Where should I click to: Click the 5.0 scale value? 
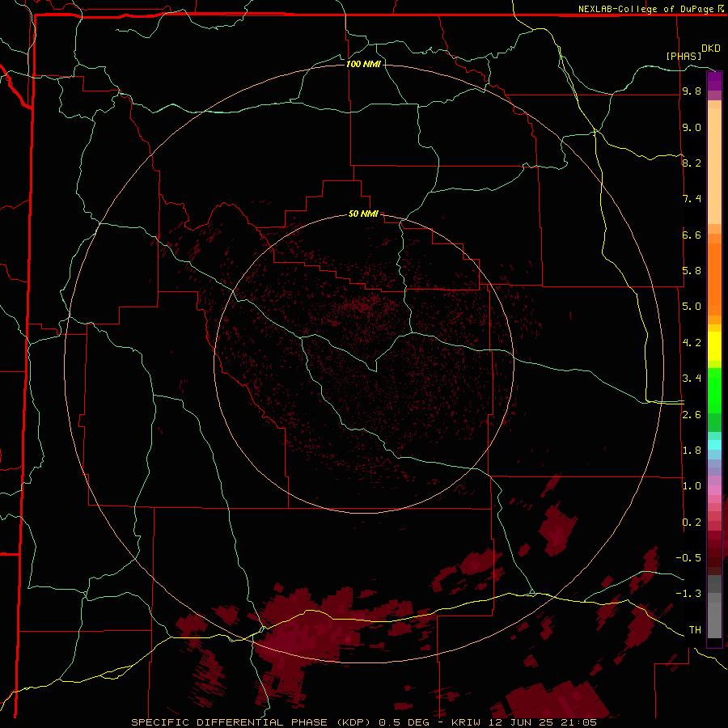[x=692, y=307]
